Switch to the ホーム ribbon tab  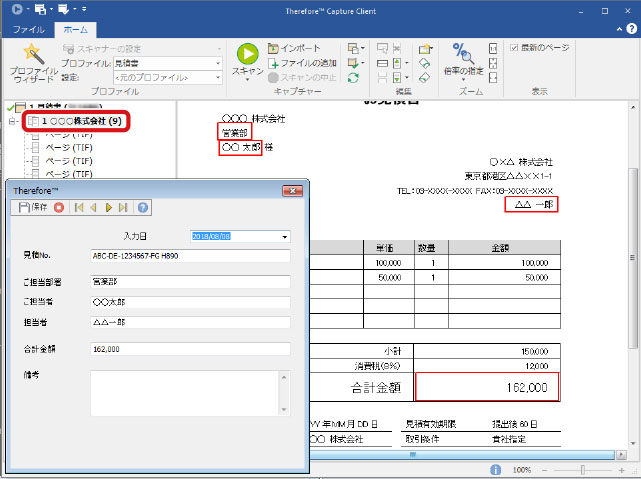coord(74,30)
